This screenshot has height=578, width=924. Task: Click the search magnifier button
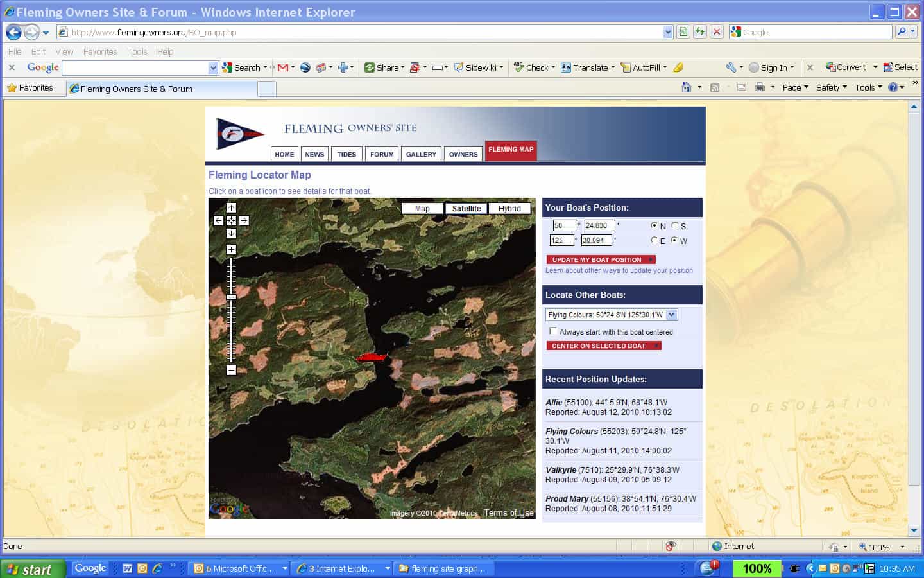pyautogui.click(x=902, y=31)
